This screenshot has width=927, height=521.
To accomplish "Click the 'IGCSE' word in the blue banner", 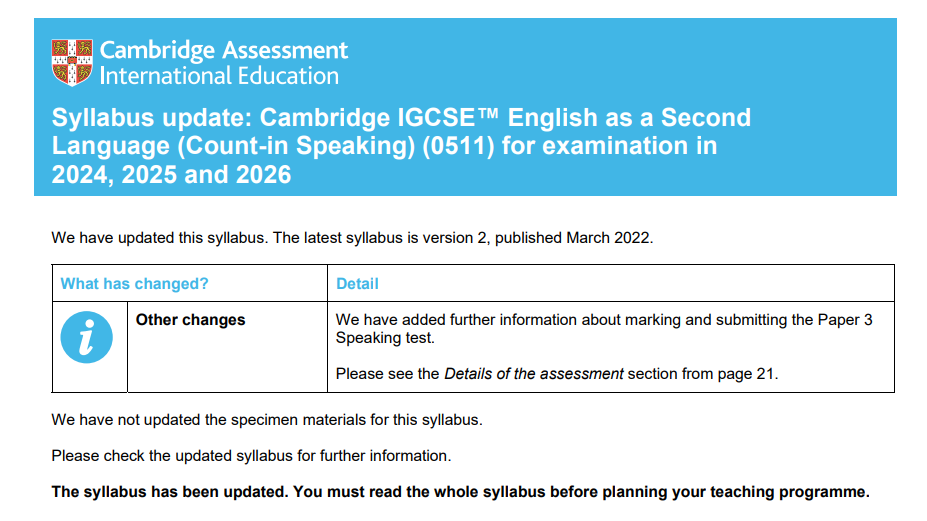I will (x=436, y=118).
